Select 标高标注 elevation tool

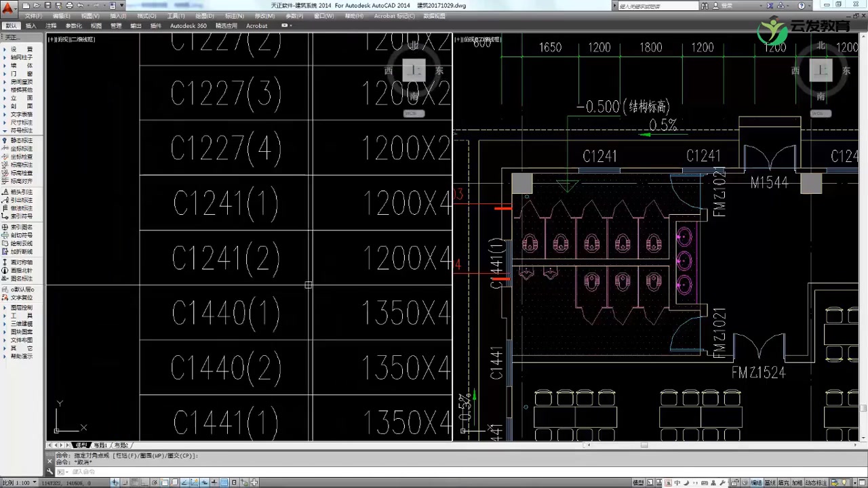18,165
